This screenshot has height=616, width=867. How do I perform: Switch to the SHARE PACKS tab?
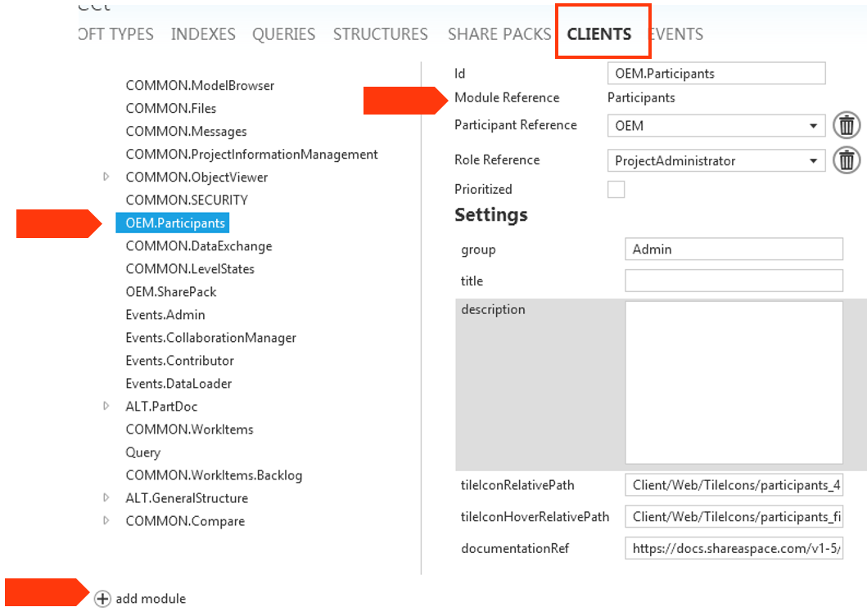click(499, 34)
